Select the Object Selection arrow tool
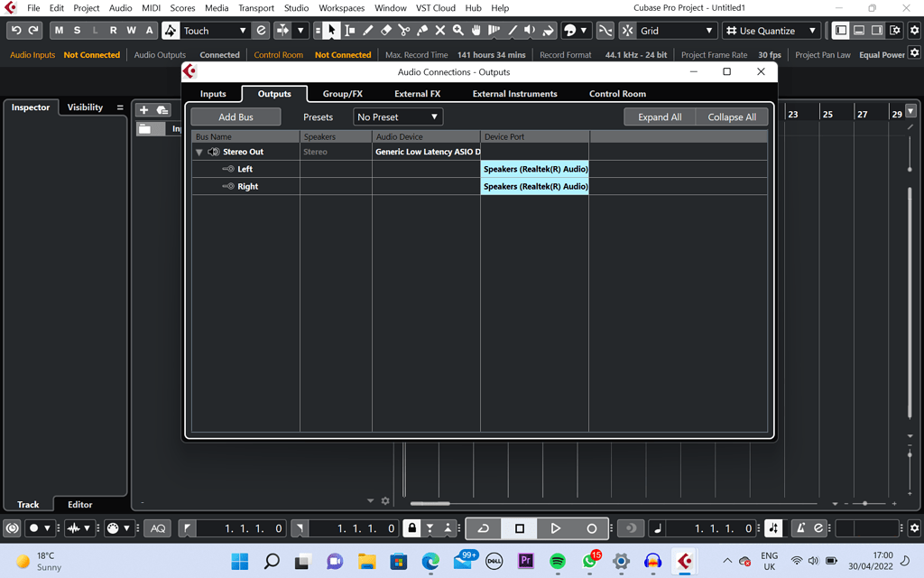 332,31
